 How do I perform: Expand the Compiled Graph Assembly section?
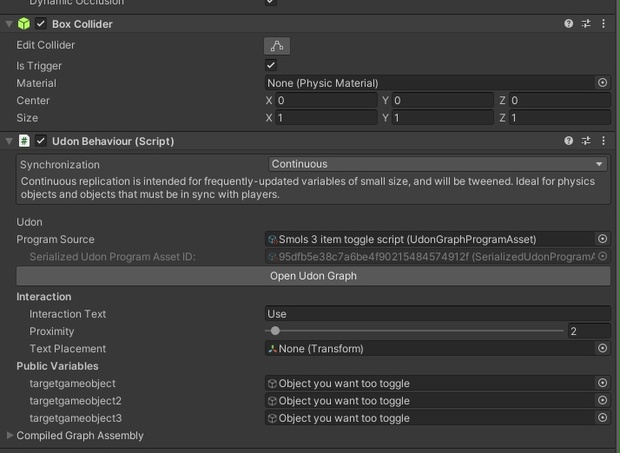tap(10, 436)
